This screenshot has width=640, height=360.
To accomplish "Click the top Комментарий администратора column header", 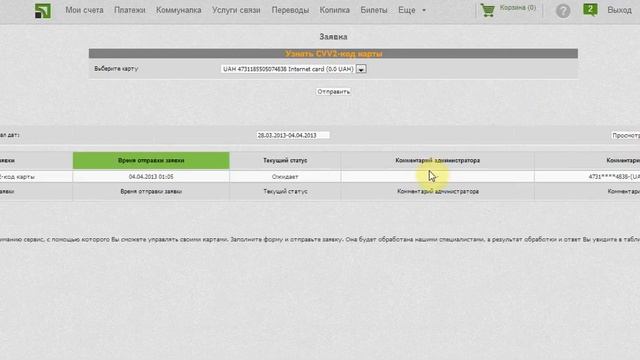I will pos(438,160).
